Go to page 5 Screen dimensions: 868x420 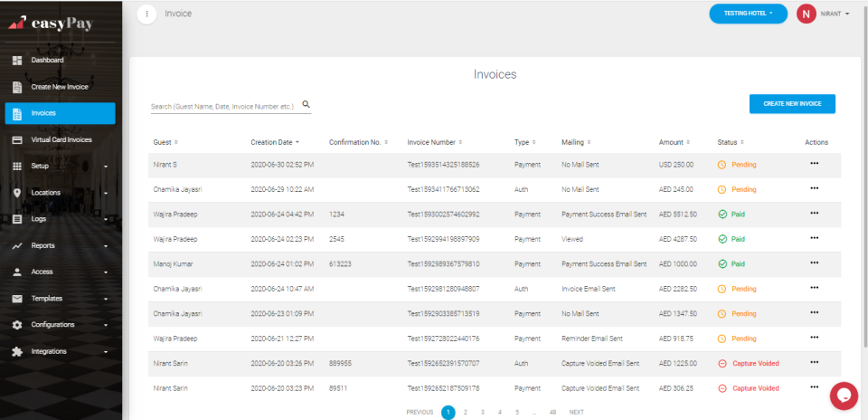pos(517,412)
